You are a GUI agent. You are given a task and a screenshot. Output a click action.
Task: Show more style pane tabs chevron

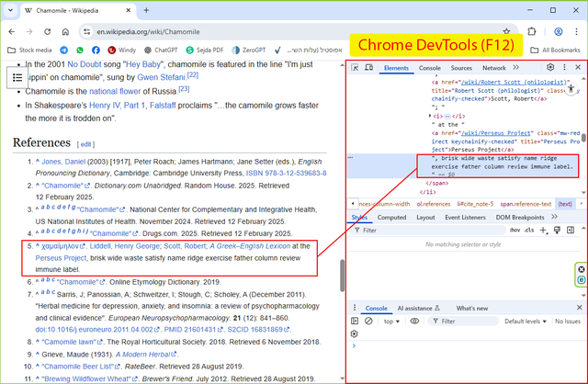point(554,217)
